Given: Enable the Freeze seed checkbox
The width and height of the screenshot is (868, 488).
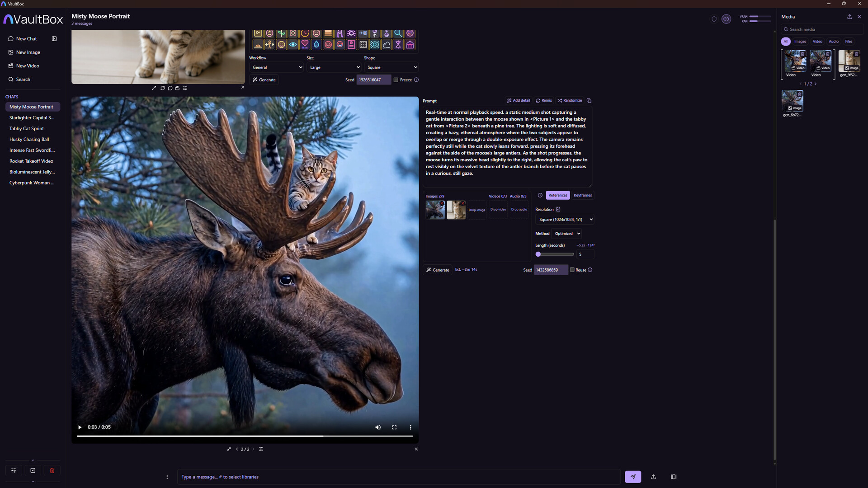Looking at the screenshot, I should click(x=396, y=80).
